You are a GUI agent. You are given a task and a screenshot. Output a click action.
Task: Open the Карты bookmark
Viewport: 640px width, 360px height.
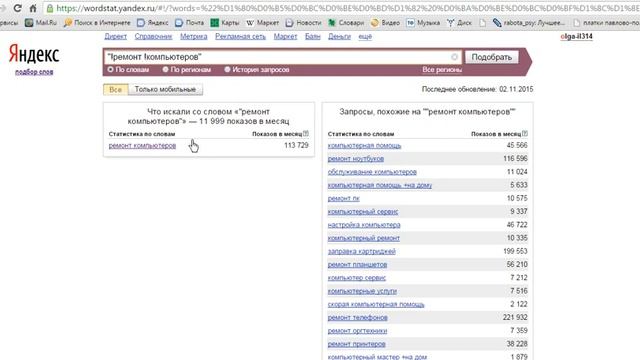click(x=224, y=23)
